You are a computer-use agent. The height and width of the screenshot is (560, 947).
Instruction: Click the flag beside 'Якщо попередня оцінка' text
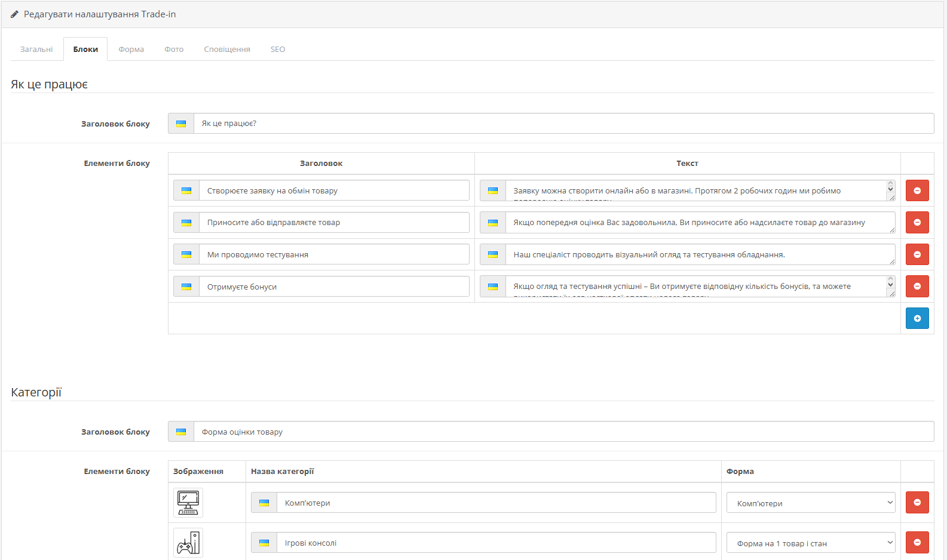pos(493,223)
